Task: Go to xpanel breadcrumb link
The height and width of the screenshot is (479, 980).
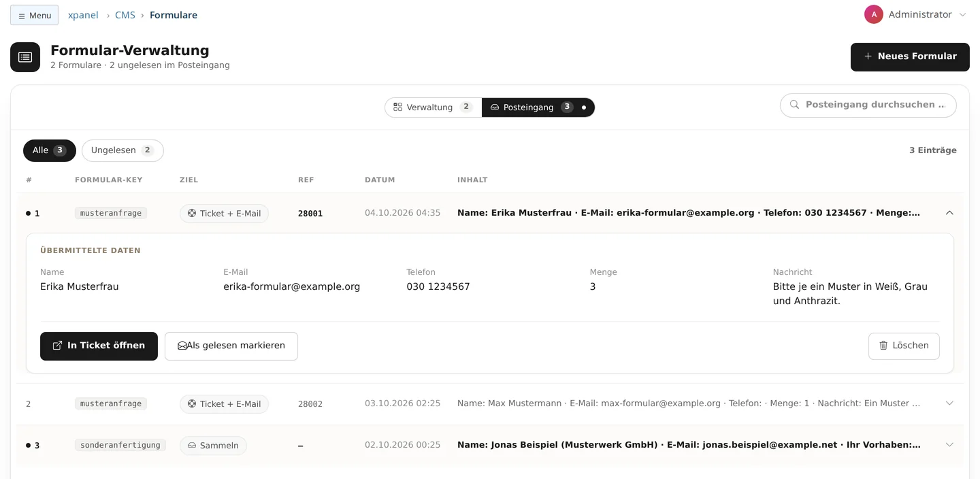Action: tap(83, 15)
